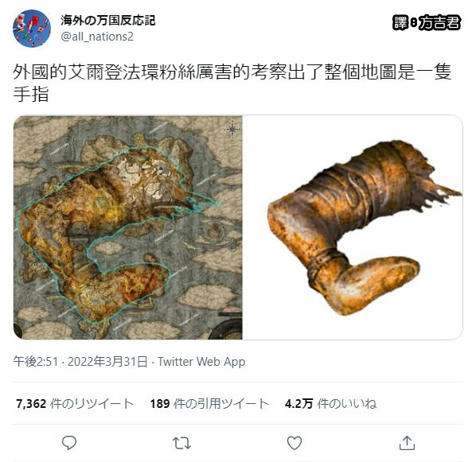Open the 海外の万国反応記 display name
Image resolution: width=476 pixels, height=462 pixels.
pyautogui.click(x=107, y=21)
